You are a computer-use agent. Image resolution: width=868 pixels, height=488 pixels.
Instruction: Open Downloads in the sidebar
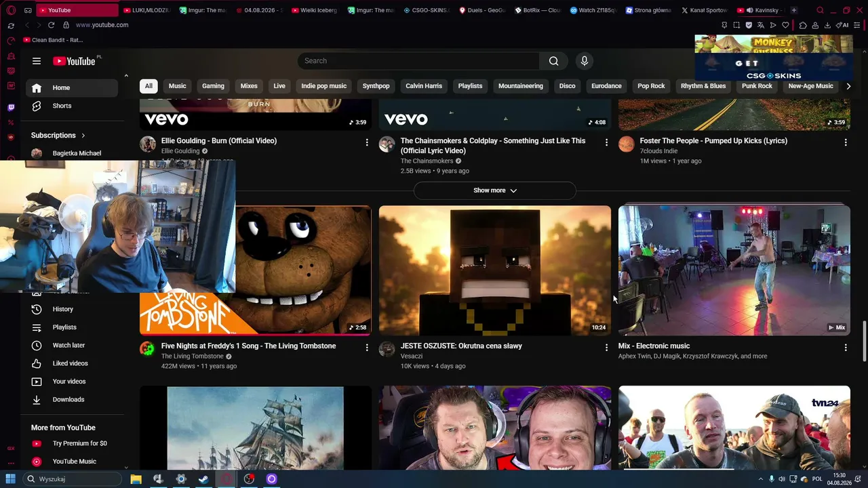tap(73, 400)
